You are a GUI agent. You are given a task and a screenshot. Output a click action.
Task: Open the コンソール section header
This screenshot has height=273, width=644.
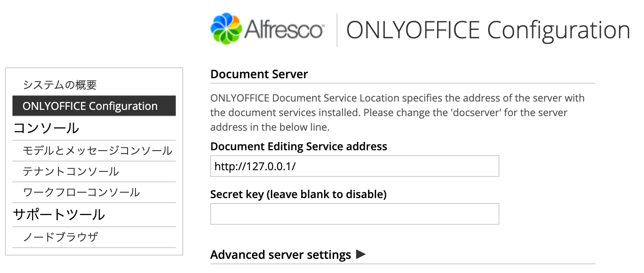pyautogui.click(x=47, y=129)
